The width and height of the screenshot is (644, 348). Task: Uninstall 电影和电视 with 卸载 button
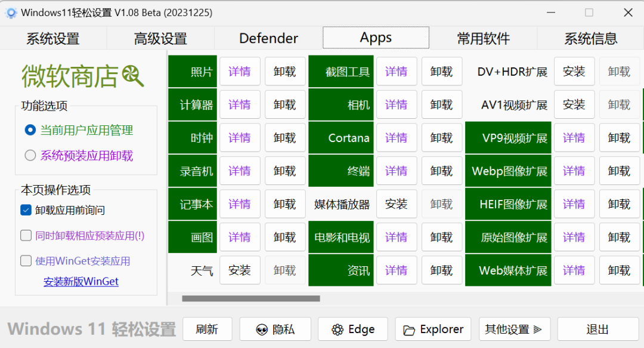[x=441, y=237]
